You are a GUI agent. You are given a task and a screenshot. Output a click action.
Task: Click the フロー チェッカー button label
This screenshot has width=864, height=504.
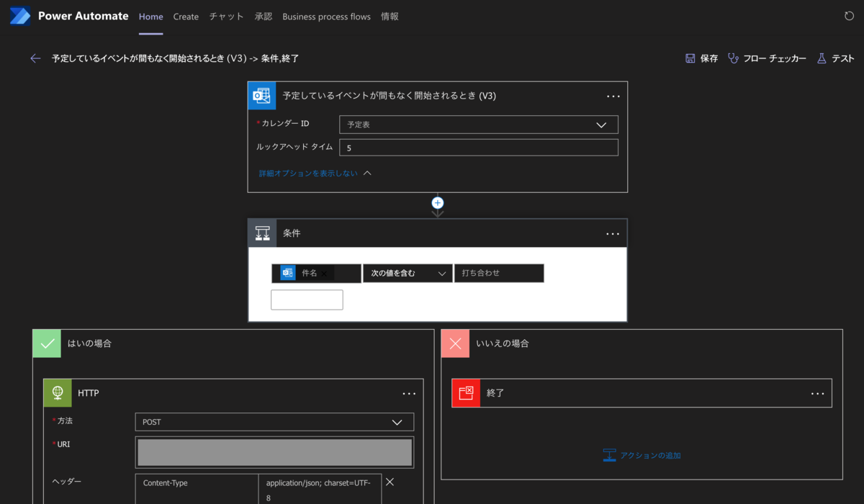pos(775,58)
